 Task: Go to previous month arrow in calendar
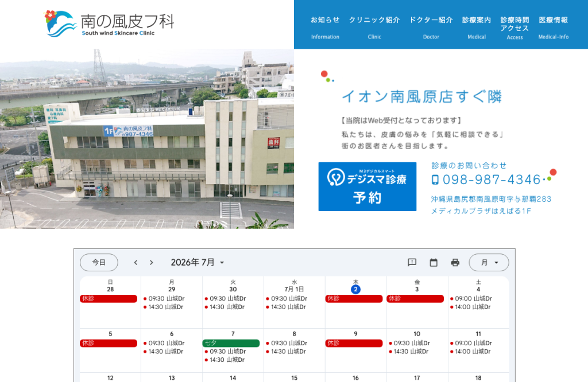pos(136,263)
